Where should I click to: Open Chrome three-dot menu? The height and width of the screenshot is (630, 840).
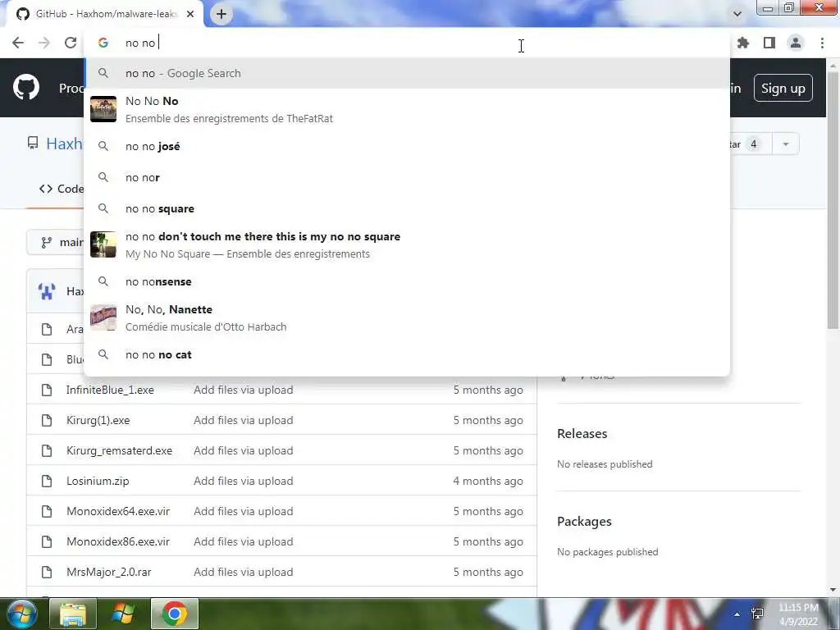click(x=822, y=43)
